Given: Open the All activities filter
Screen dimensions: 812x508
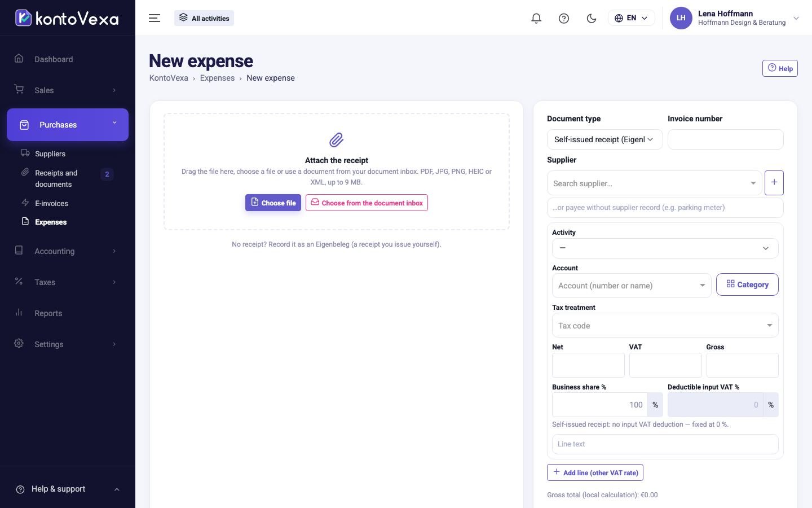Looking at the screenshot, I should [x=204, y=18].
